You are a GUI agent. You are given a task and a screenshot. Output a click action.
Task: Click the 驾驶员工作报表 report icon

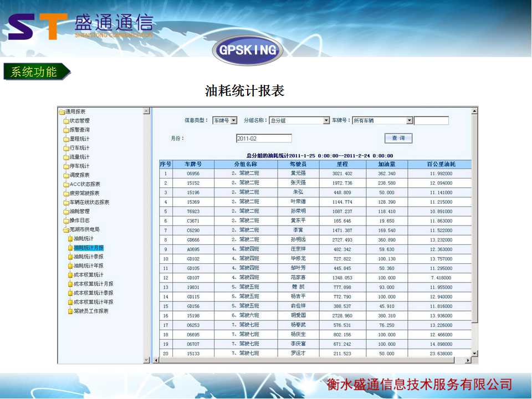70,311
